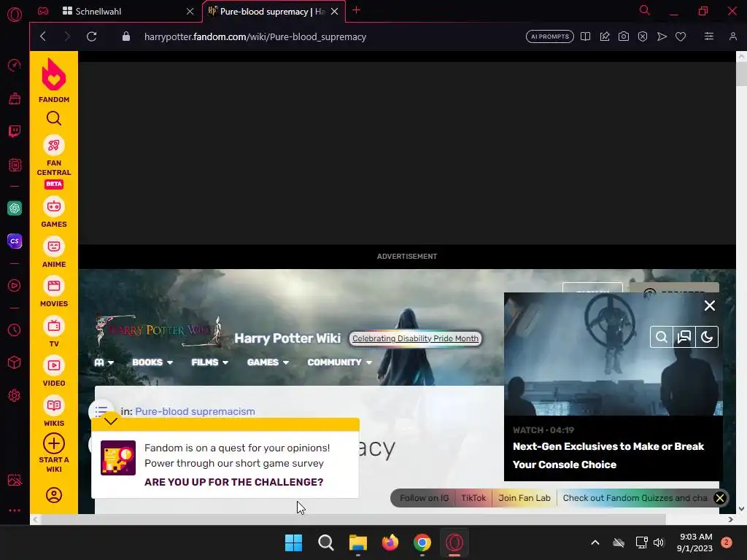This screenshot has width=747, height=560.
Task: Click Celebrating Disability Pride Month link
Action: click(415, 338)
